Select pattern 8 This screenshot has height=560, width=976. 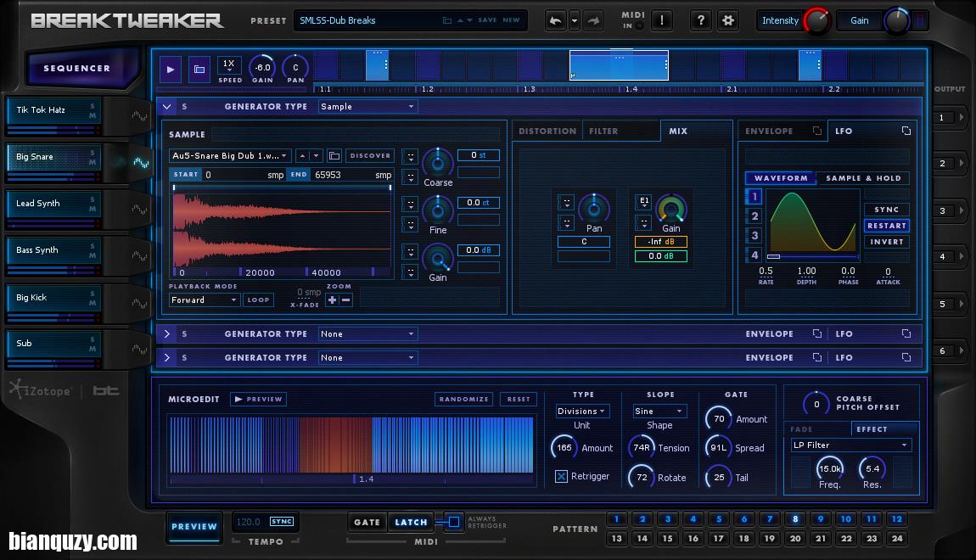795,519
